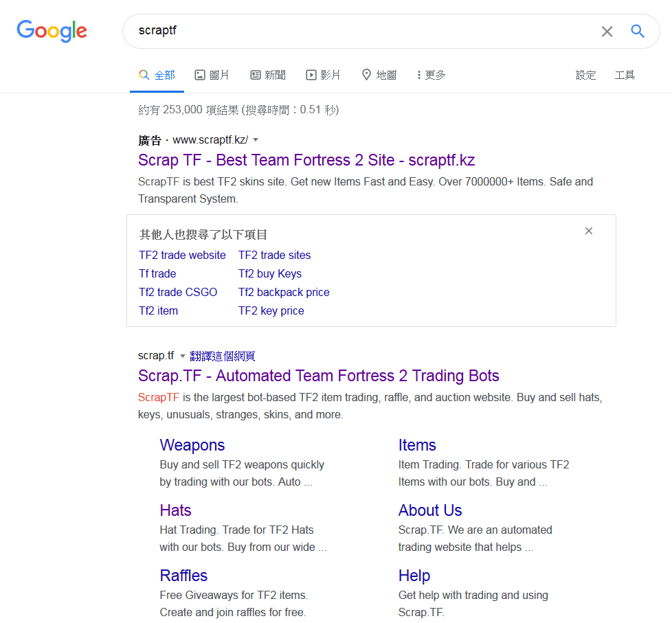Screen dimensions: 672x623
Task: Open the About Us sitelink
Action: (x=430, y=510)
